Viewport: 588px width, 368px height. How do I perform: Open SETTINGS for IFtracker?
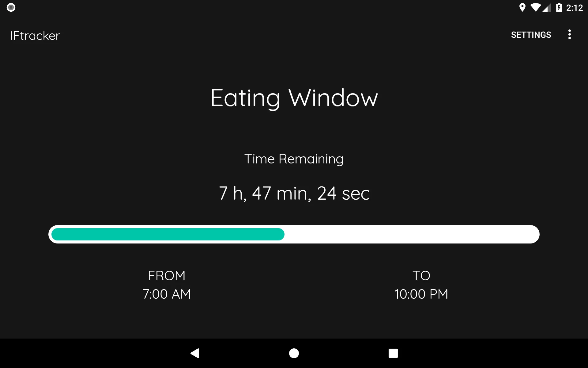[531, 35]
